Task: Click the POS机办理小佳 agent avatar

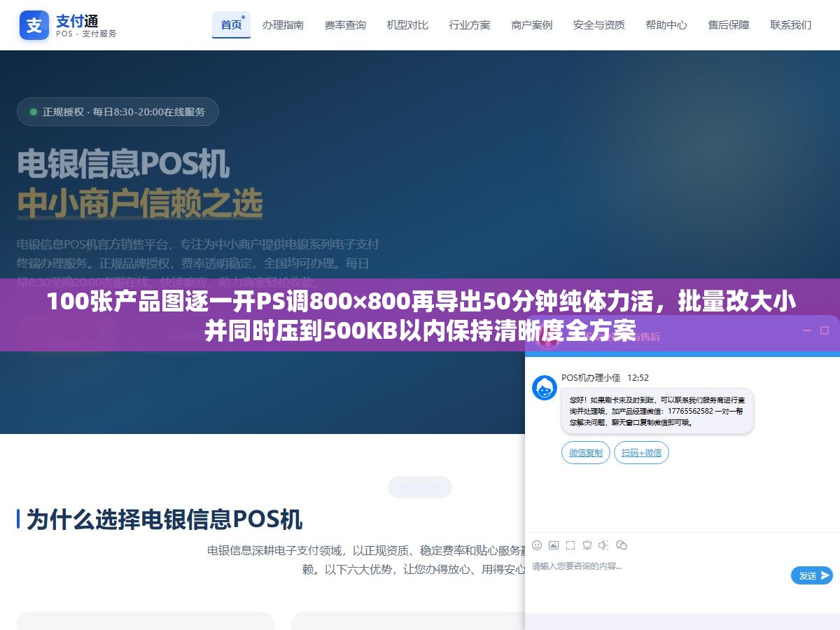Action: (x=544, y=388)
